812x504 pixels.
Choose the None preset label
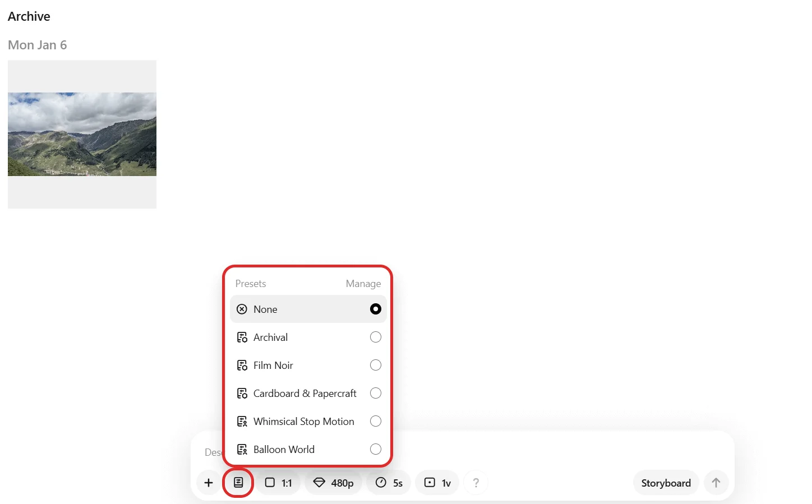point(265,309)
